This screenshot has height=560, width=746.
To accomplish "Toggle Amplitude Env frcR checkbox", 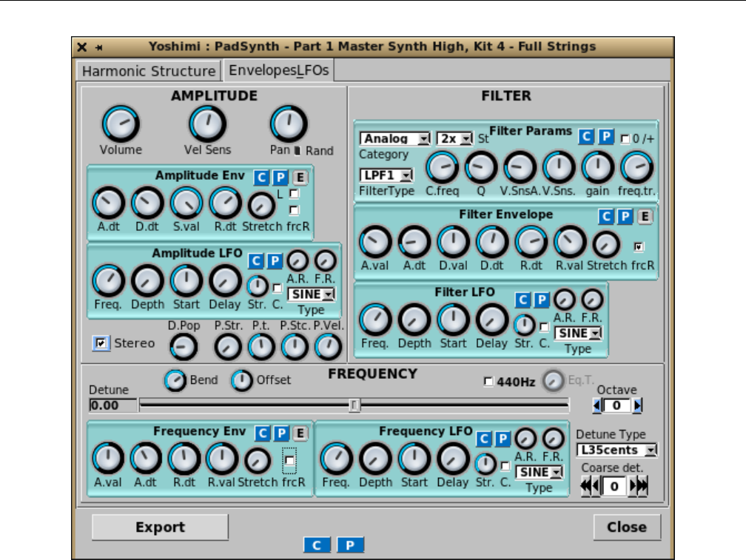I will point(295,209).
